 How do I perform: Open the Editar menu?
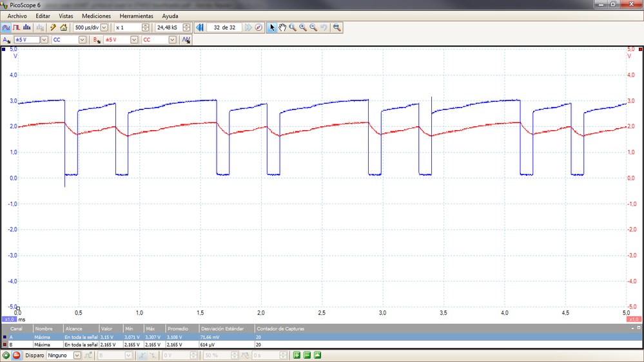(x=43, y=16)
